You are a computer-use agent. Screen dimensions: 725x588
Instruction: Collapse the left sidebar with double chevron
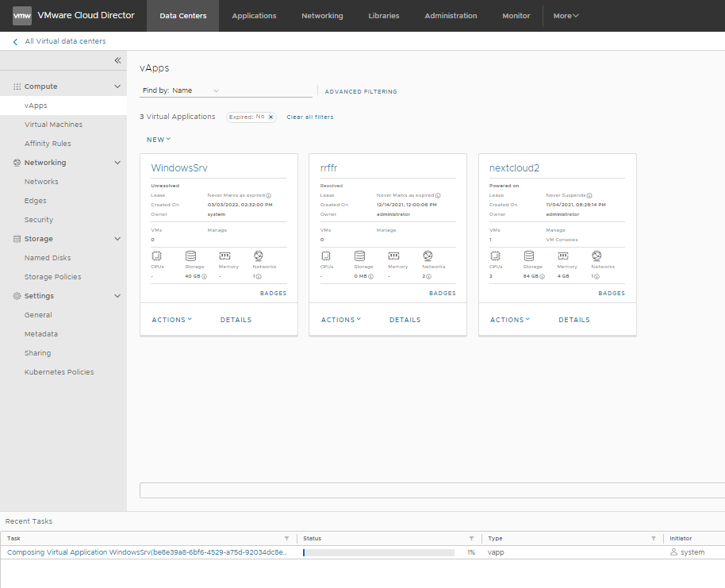[117, 60]
